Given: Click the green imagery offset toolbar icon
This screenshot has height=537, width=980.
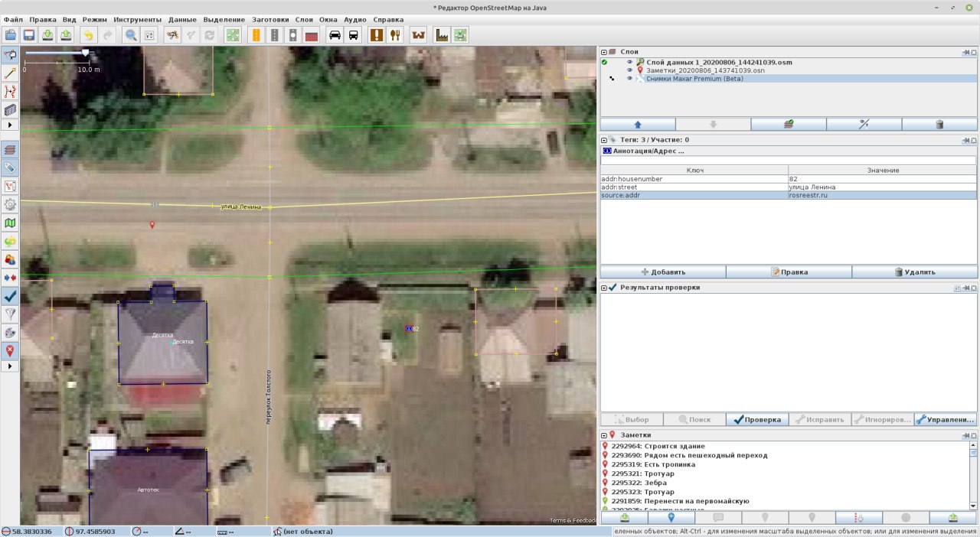Looking at the screenshot, I should tap(233, 35).
